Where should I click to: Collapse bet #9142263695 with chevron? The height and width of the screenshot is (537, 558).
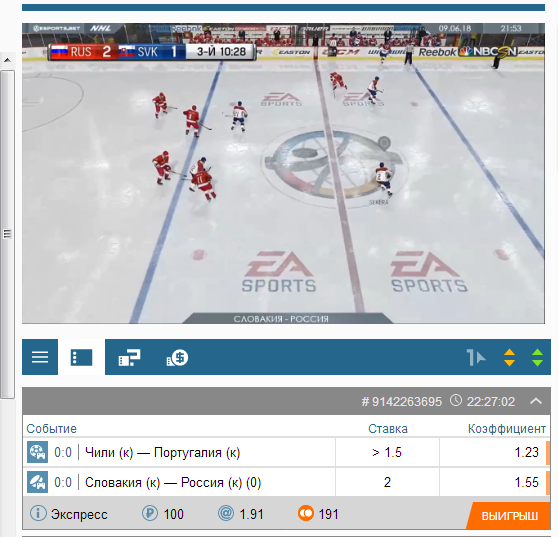(x=536, y=401)
